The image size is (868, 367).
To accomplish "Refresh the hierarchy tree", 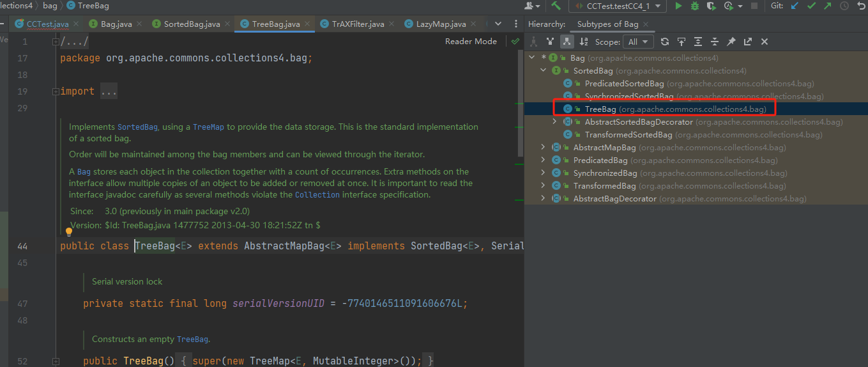I will click(665, 42).
